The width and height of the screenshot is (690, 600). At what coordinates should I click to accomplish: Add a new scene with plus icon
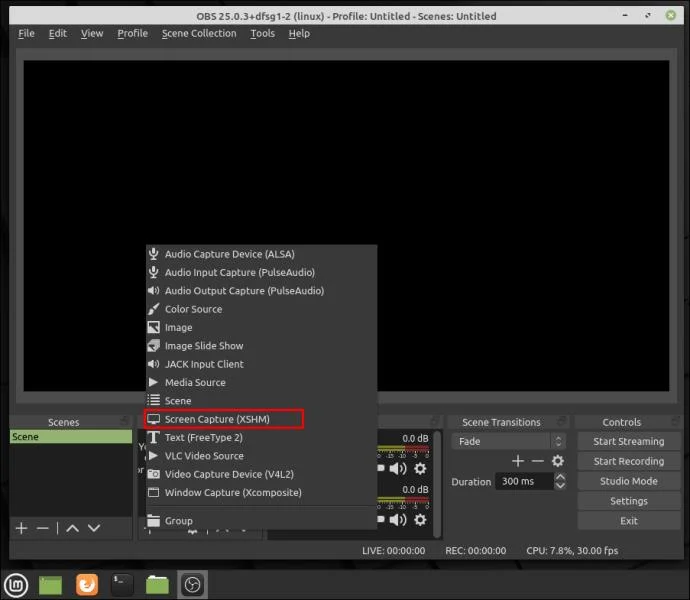tap(21, 528)
